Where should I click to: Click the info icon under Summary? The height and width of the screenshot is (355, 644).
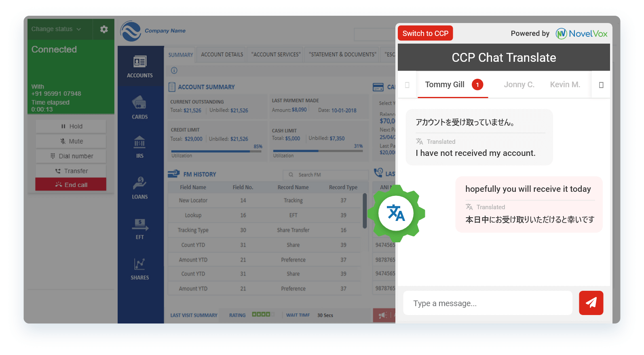tap(174, 70)
